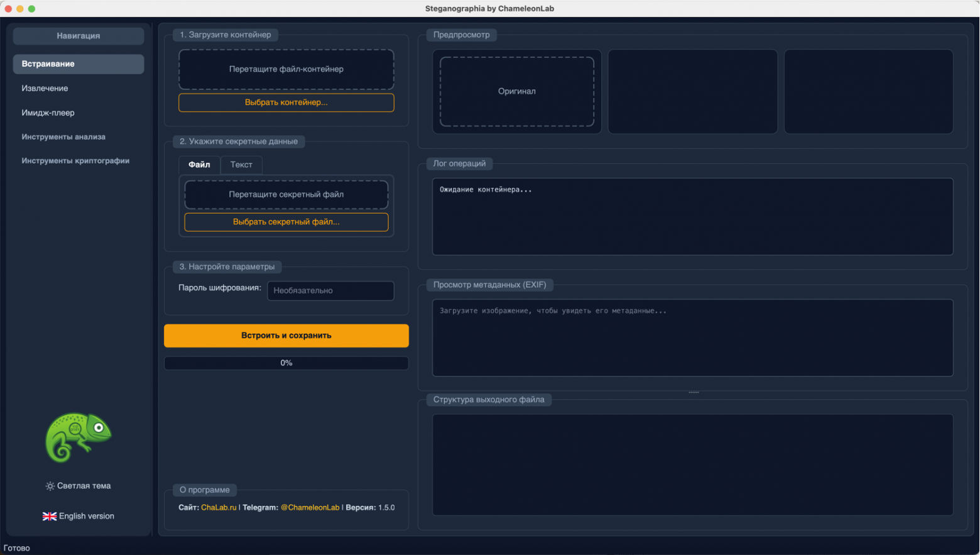The height and width of the screenshot is (555, 980).
Task: Click the 0% progress bar
Action: coord(286,363)
